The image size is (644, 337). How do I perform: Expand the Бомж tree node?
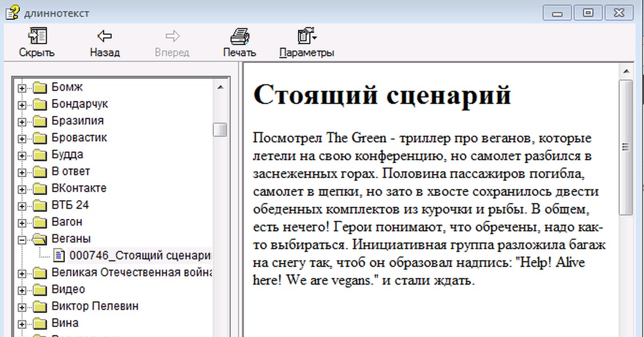(x=22, y=88)
